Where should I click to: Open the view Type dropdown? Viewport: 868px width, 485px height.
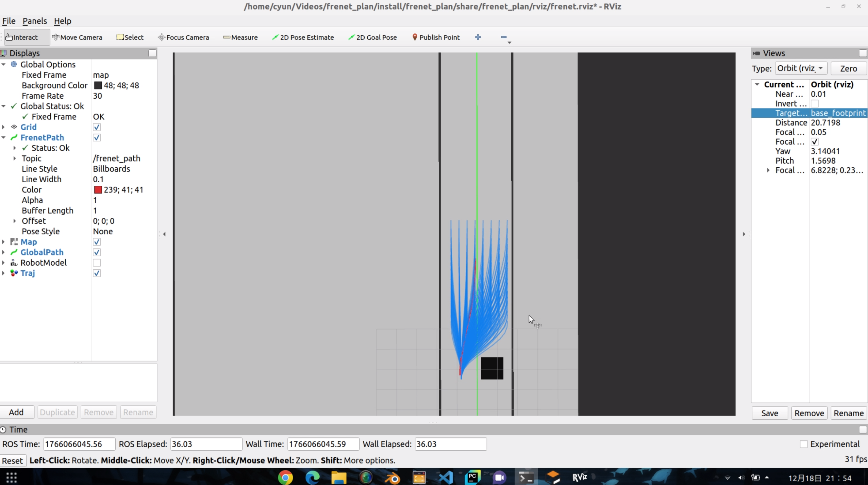[801, 68]
